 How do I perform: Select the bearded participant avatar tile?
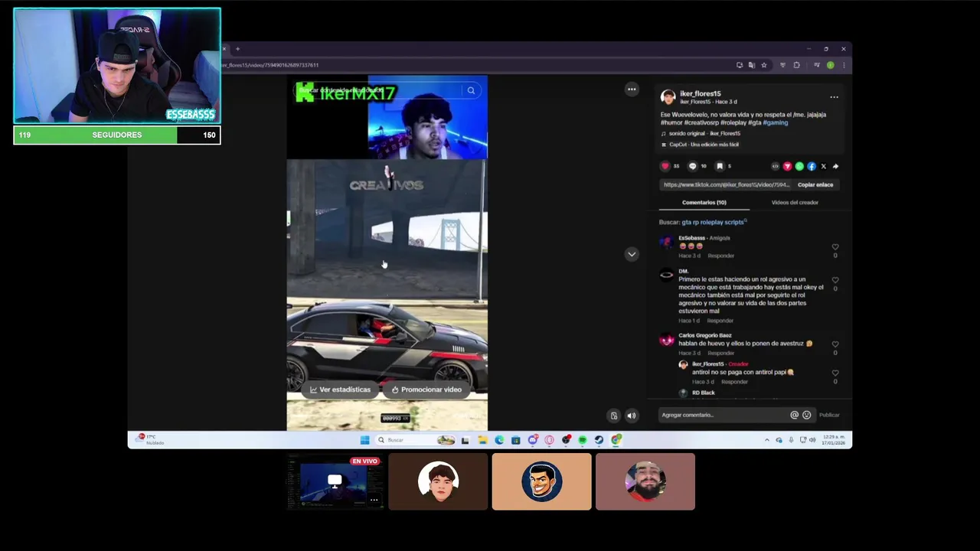pyautogui.click(x=645, y=481)
